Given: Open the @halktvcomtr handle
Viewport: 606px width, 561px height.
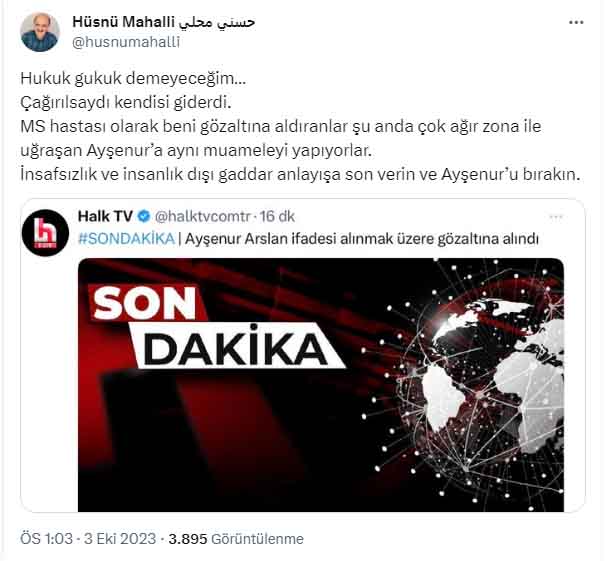Looking at the screenshot, I should tap(203, 216).
